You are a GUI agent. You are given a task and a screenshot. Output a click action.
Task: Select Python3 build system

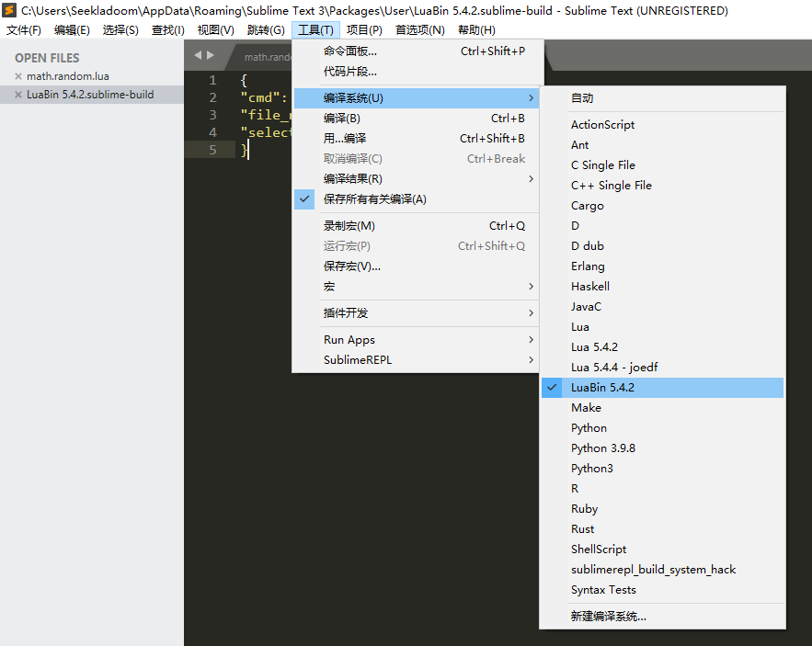point(662,469)
